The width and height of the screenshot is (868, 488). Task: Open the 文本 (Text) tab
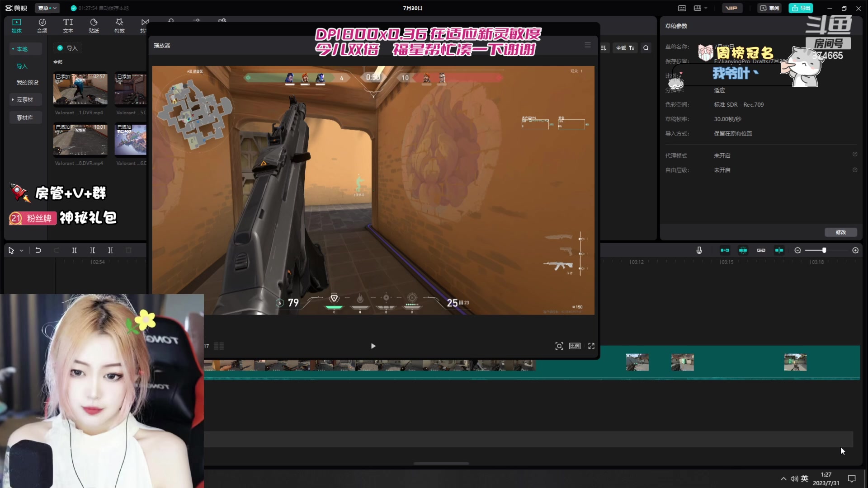pos(68,26)
